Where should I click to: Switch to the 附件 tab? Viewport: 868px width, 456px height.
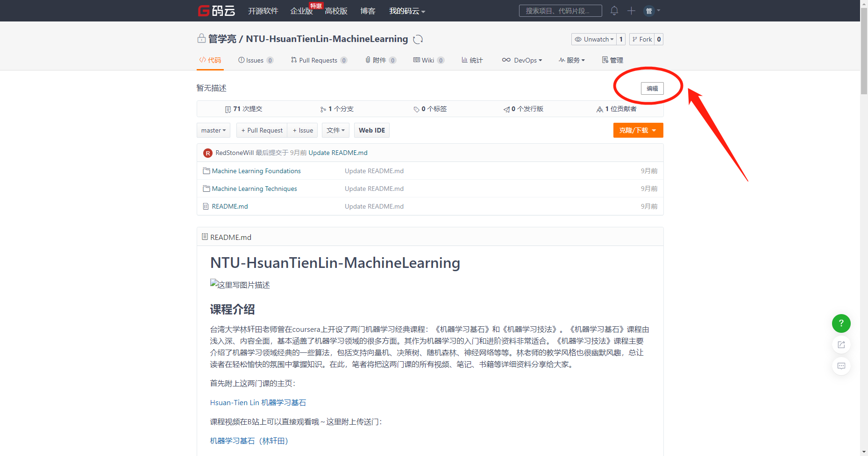(381, 60)
